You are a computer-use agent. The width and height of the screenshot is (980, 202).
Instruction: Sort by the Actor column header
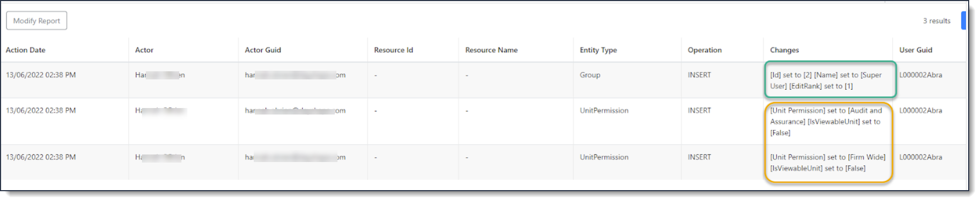tap(144, 50)
